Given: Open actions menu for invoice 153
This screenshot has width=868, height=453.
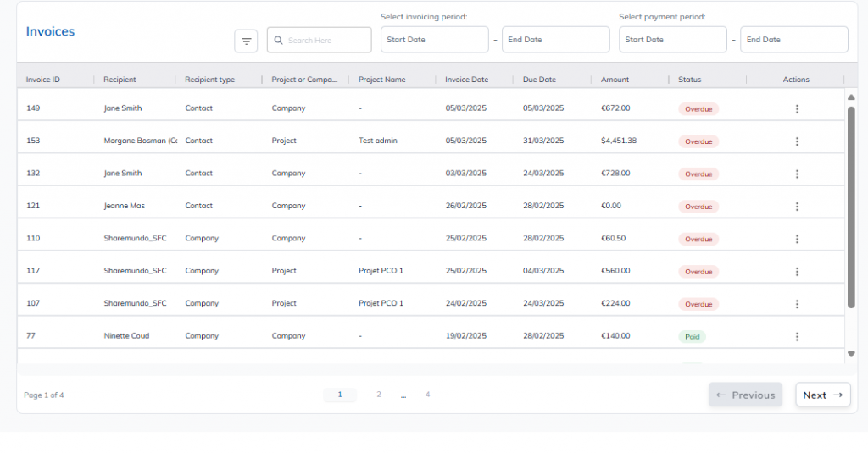Looking at the screenshot, I should [x=797, y=141].
